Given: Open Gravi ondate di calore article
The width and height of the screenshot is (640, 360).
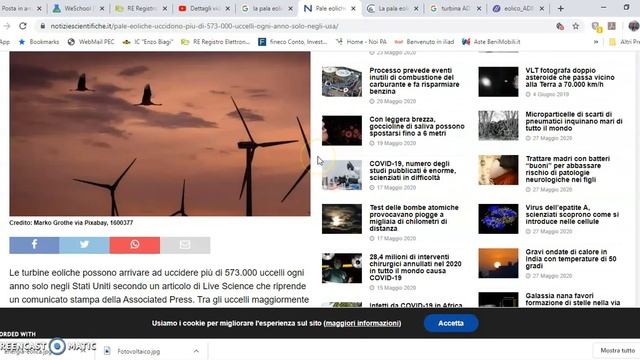Looking at the screenshot, I should [571, 259].
